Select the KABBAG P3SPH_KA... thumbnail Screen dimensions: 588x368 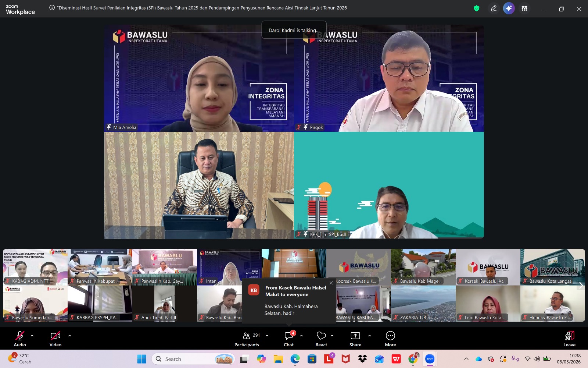coord(100,304)
